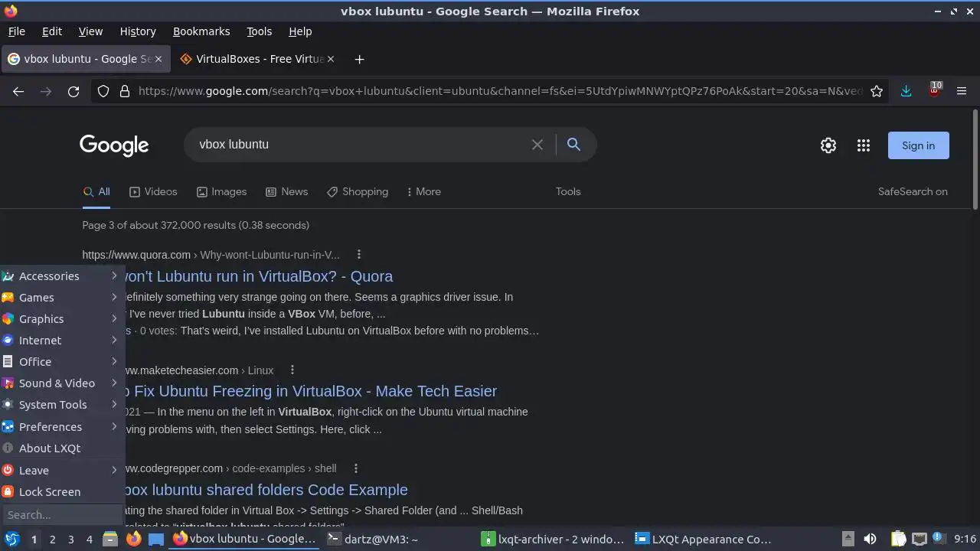Click the tracking protection shield icon
980x551 pixels.
tap(103, 91)
